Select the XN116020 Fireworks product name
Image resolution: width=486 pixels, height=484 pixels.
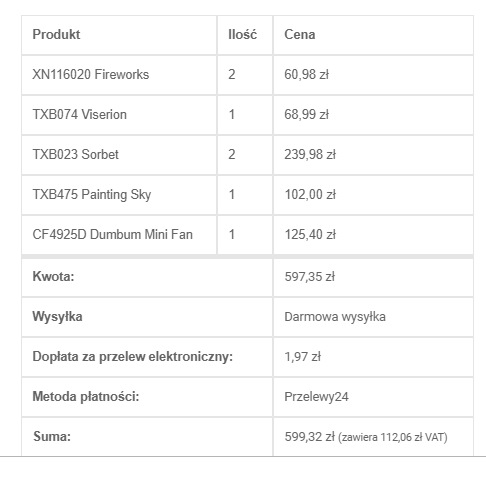[91, 74]
